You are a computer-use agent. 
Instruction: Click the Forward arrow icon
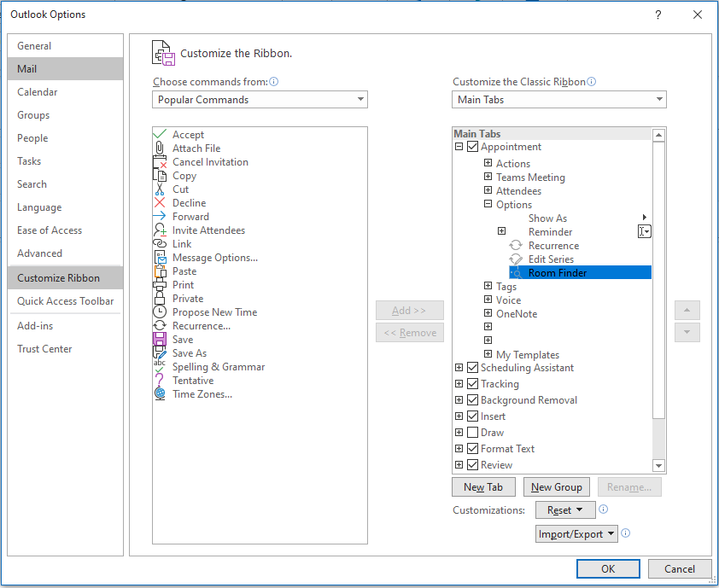pyautogui.click(x=160, y=216)
